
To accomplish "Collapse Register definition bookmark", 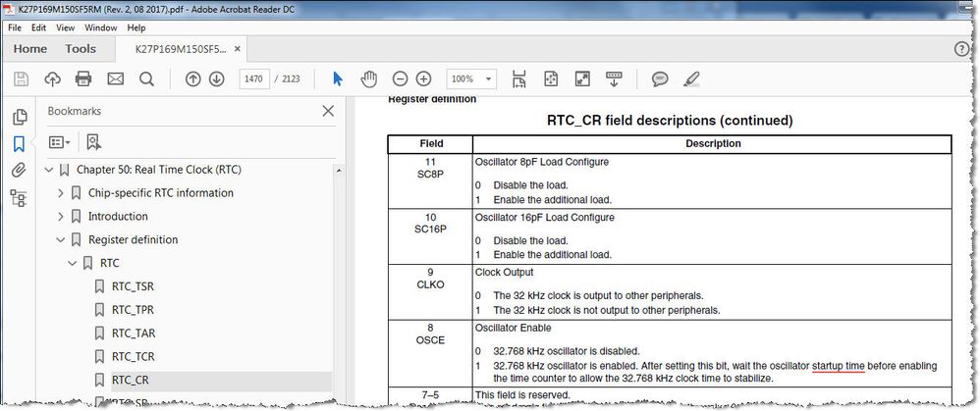I will 61,240.
